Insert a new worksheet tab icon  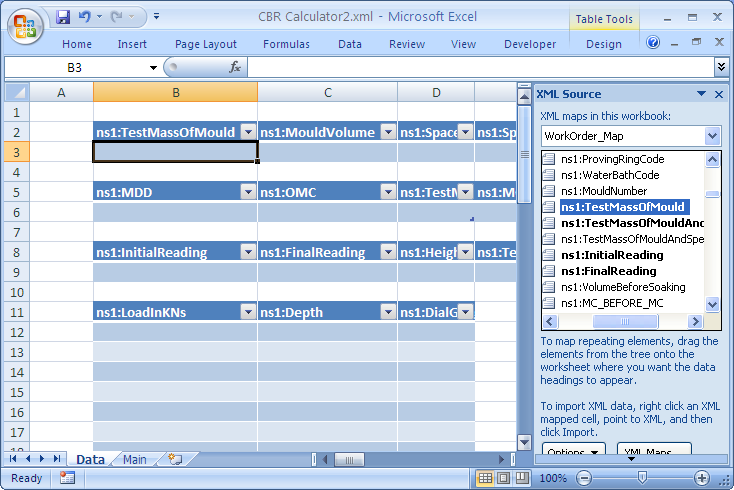coord(176,460)
